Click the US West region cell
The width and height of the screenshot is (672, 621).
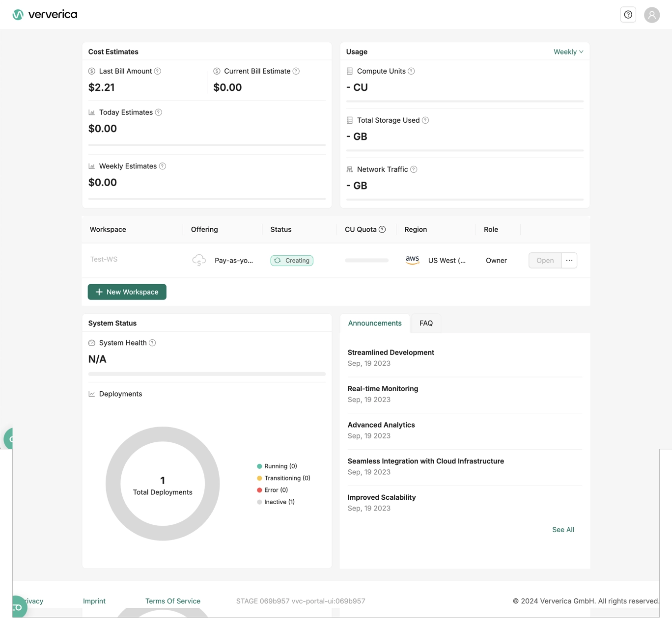coord(447,260)
